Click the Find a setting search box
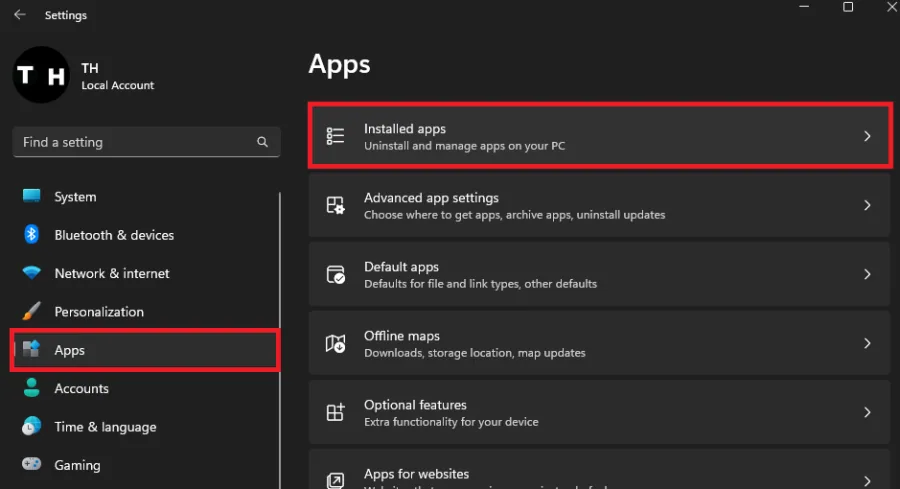The image size is (900, 489). click(x=146, y=142)
